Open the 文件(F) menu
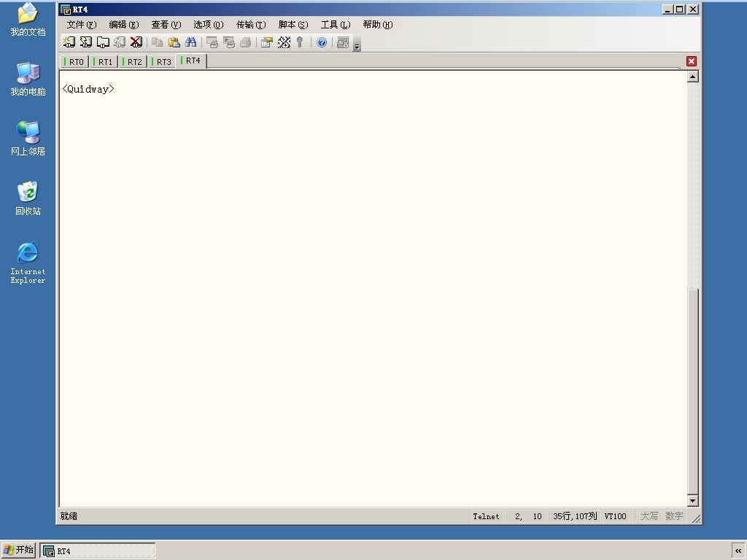This screenshot has width=747, height=560. pos(82,25)
